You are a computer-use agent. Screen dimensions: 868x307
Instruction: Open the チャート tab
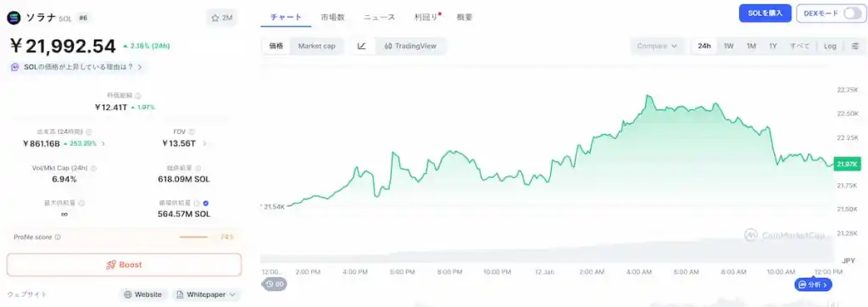pos(287,17)
